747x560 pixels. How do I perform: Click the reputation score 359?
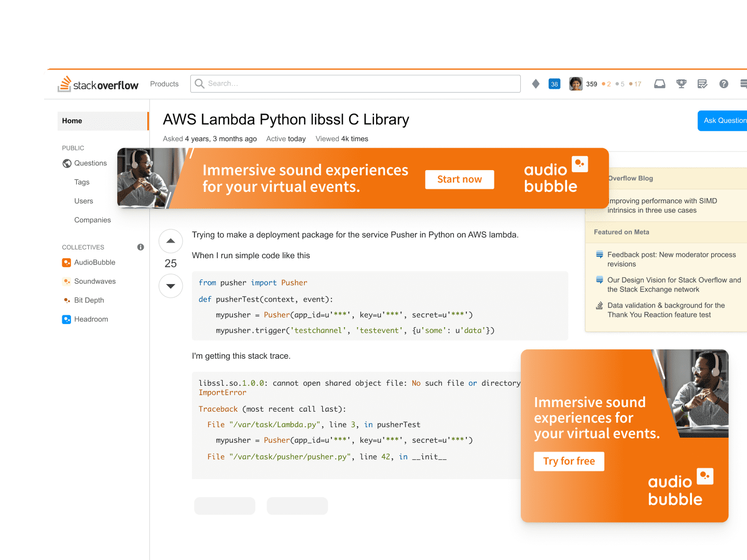pyautogui.click(x=591, y=84)
